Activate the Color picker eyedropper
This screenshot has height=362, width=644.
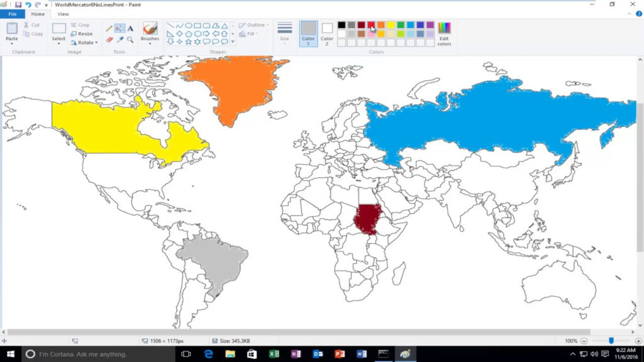tap(119, 40)
